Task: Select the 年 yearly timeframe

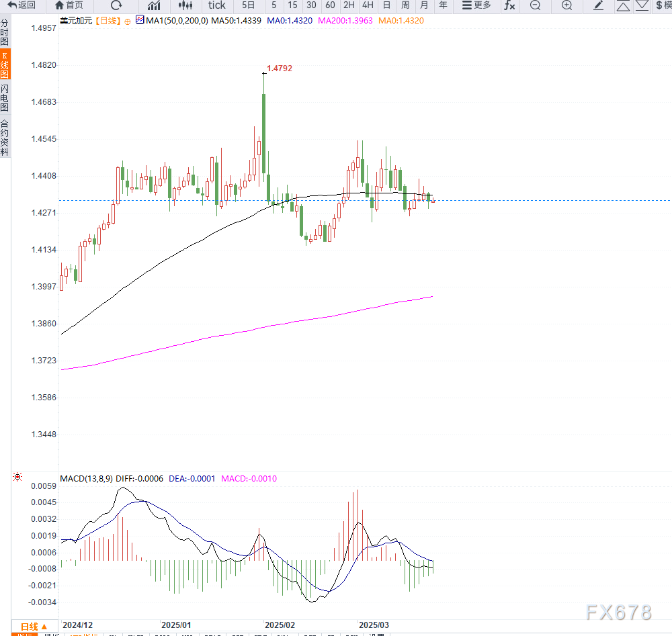Action: point(443,5)
